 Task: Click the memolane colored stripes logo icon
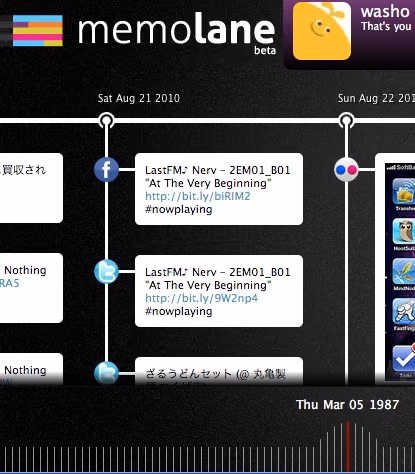click(x=37, y=30)
